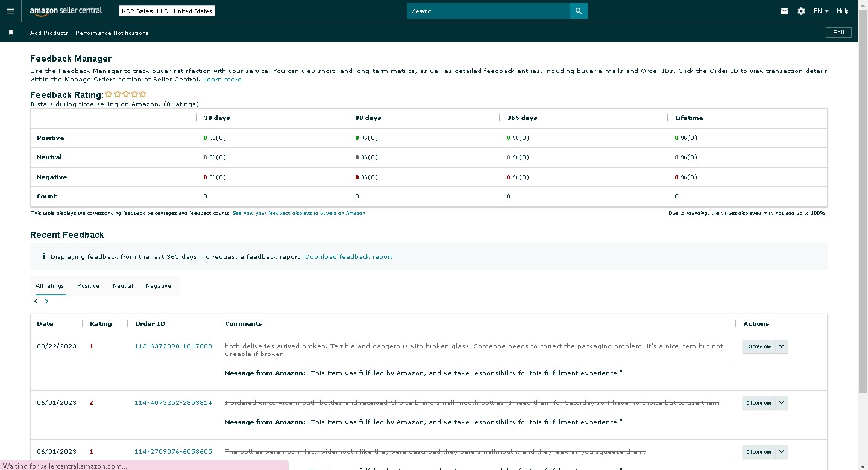Click the Order ID column header
868x470 pixels.
(x=150, y=324)
